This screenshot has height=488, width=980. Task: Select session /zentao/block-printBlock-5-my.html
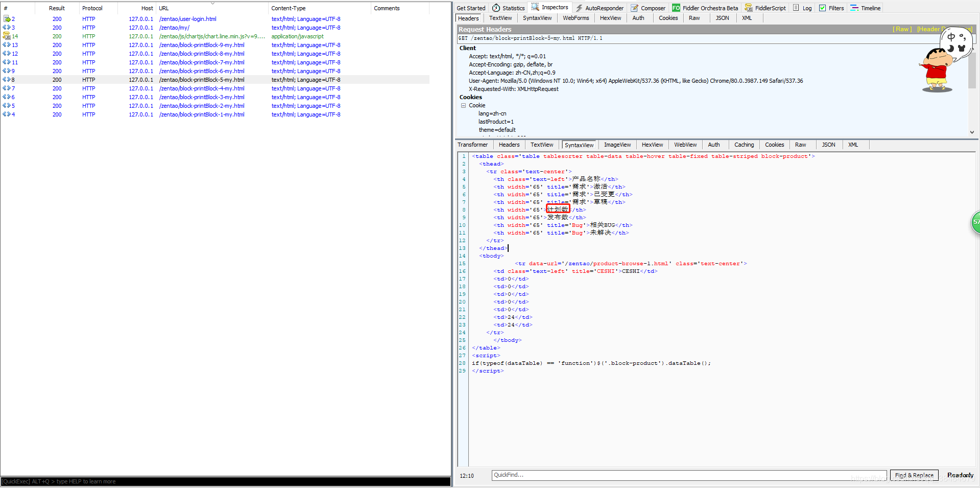(215, 80)
